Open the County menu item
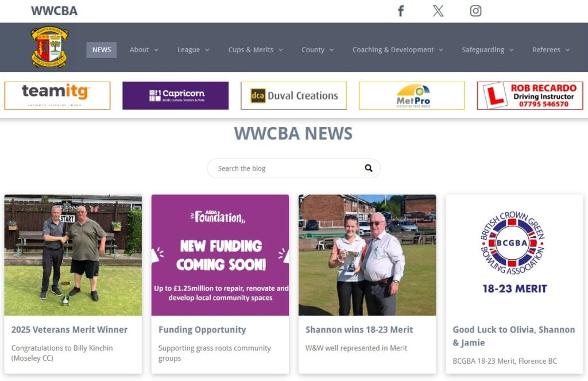 (x=317, y=49)
